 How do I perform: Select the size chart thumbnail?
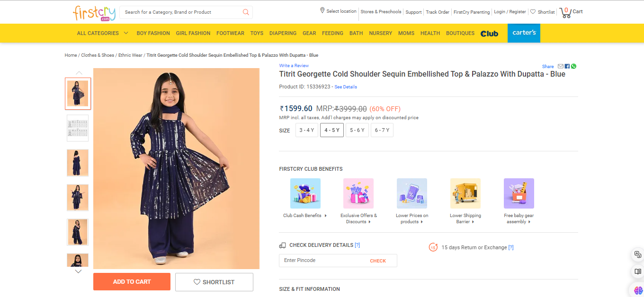point(78,128)
